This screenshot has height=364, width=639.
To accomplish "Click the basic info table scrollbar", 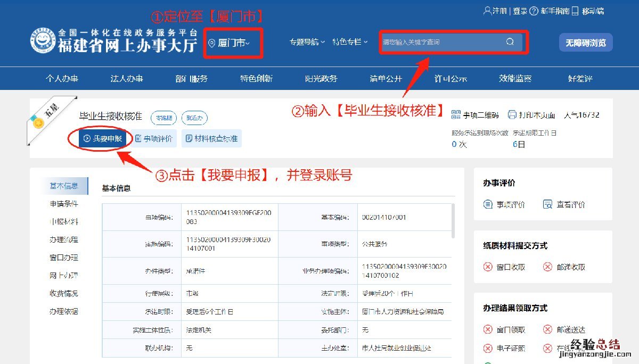I will tap(453, 221).
